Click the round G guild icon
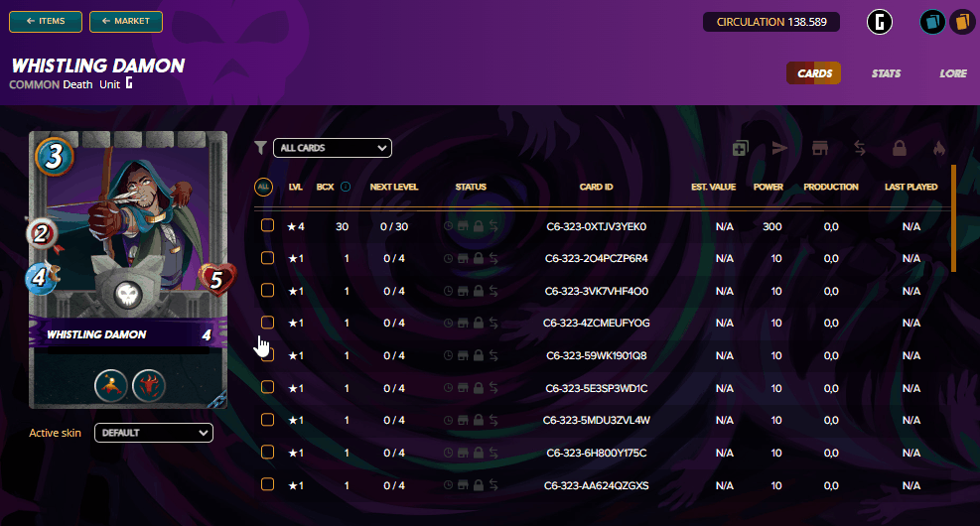This screenshot has height=526, width=980. point(880,23)
